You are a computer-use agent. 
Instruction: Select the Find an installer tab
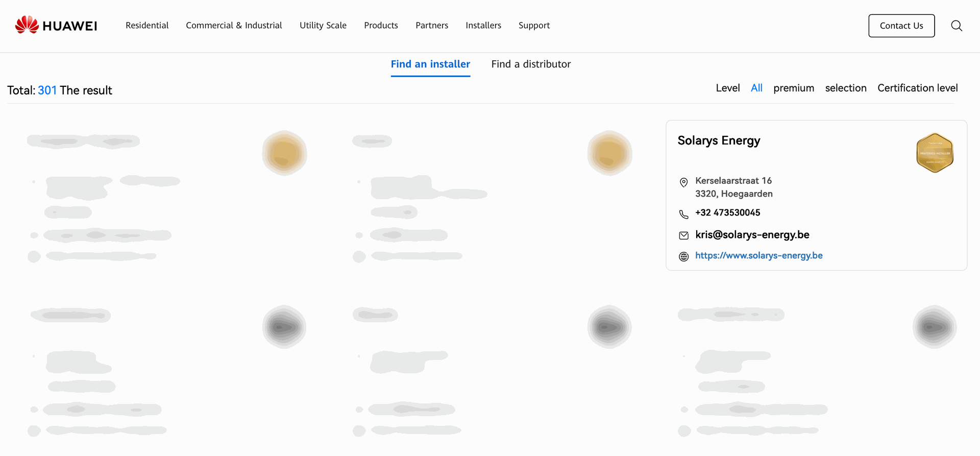(430, 64)
